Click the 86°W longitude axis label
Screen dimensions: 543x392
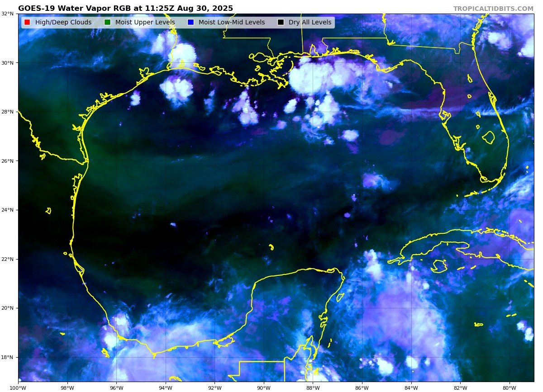(x=362, y=387)
